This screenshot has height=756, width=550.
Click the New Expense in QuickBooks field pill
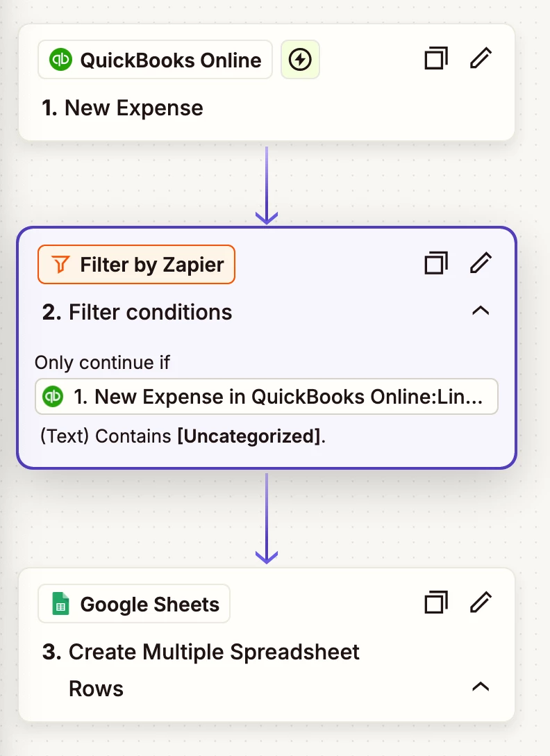(x=266, y=396)
